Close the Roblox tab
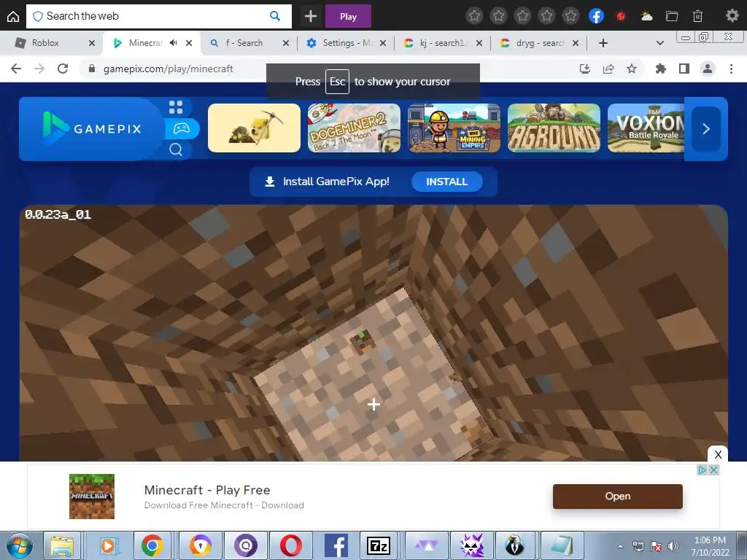This screenshot has height=560, width=747. [92, 43]
